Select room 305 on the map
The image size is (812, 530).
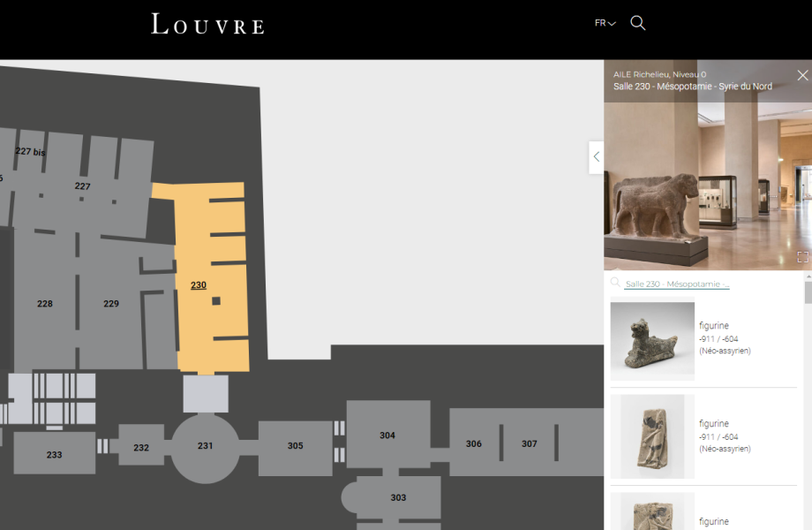click(x=295, y=445)
